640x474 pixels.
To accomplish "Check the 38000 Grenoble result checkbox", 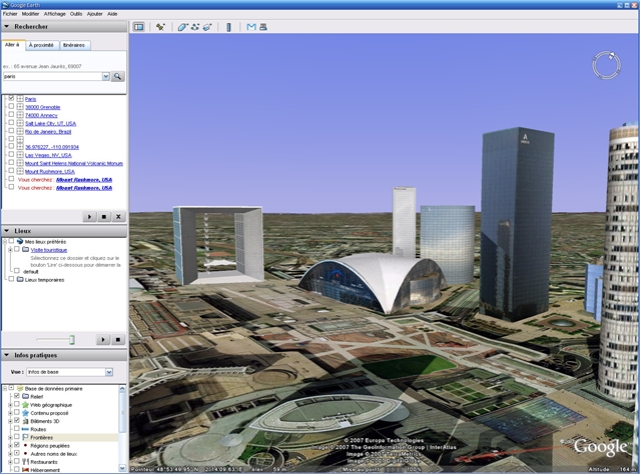I will click(11, 107).
